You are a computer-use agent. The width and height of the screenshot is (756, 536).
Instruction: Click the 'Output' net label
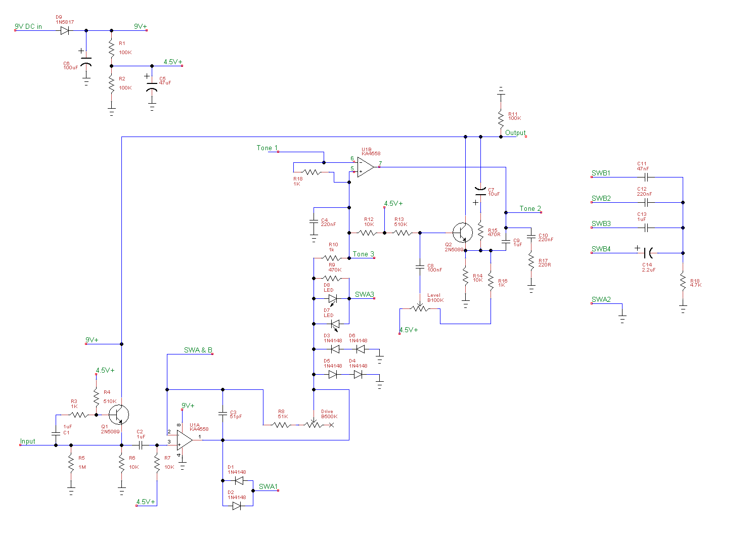[515, 132]
